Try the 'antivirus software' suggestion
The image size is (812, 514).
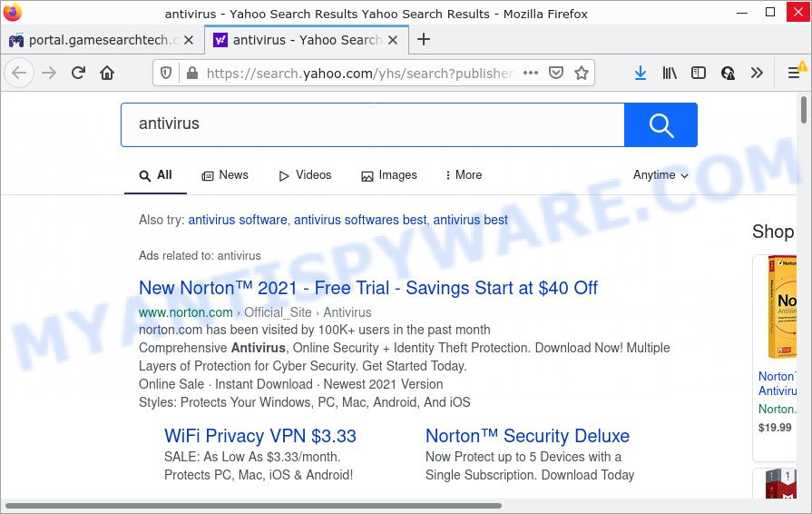pyautogui.click(x=237, y=220)
